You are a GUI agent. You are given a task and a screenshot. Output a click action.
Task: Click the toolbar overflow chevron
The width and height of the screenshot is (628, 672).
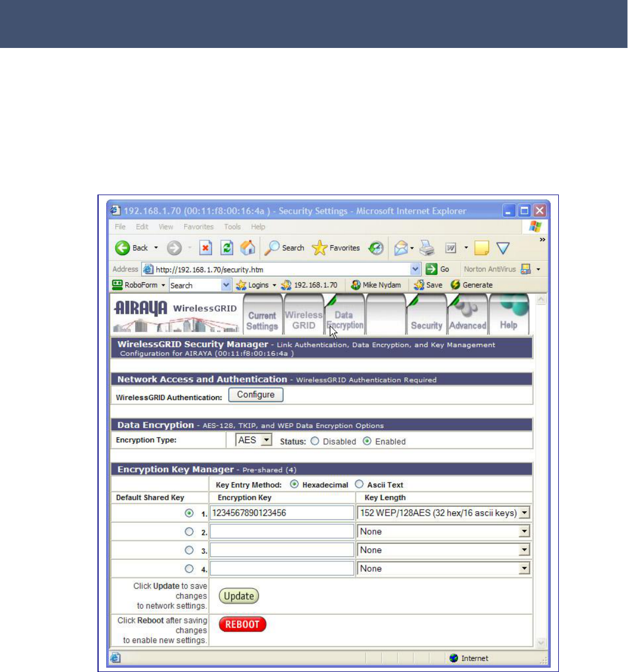click(542, 240)
